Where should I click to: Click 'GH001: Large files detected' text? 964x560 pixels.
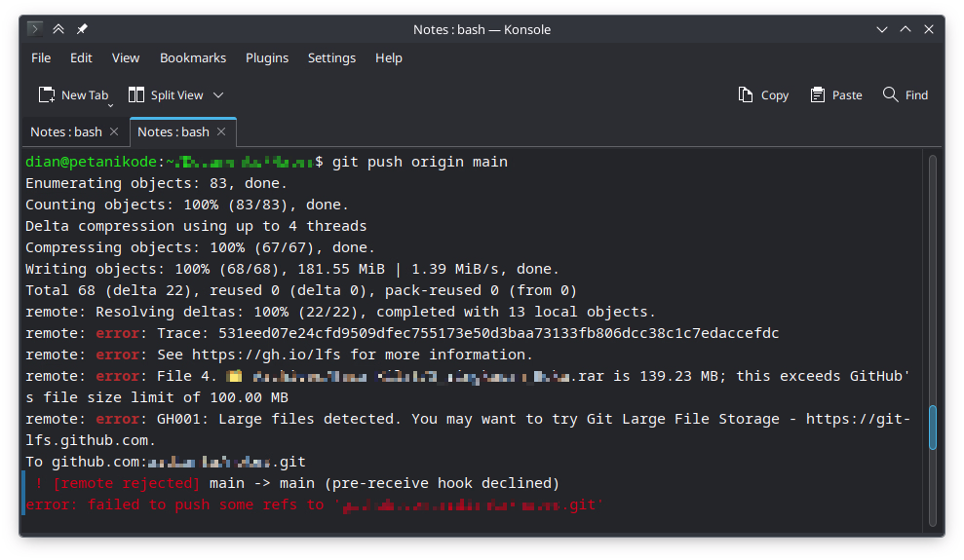(276, 420)
